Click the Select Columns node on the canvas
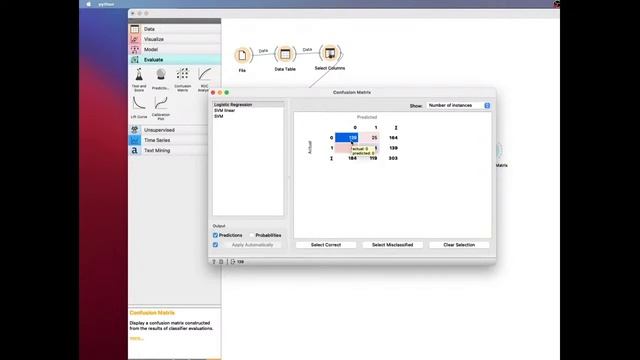This screenshot has height=360, width=640. point(330,53)
